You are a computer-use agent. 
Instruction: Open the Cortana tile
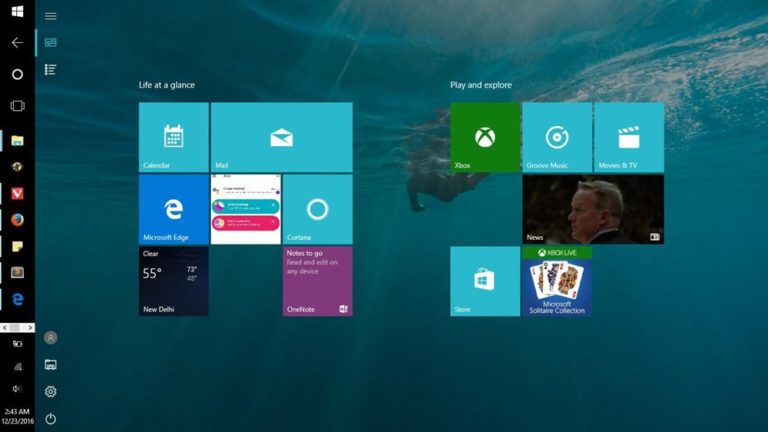(317, 209)
